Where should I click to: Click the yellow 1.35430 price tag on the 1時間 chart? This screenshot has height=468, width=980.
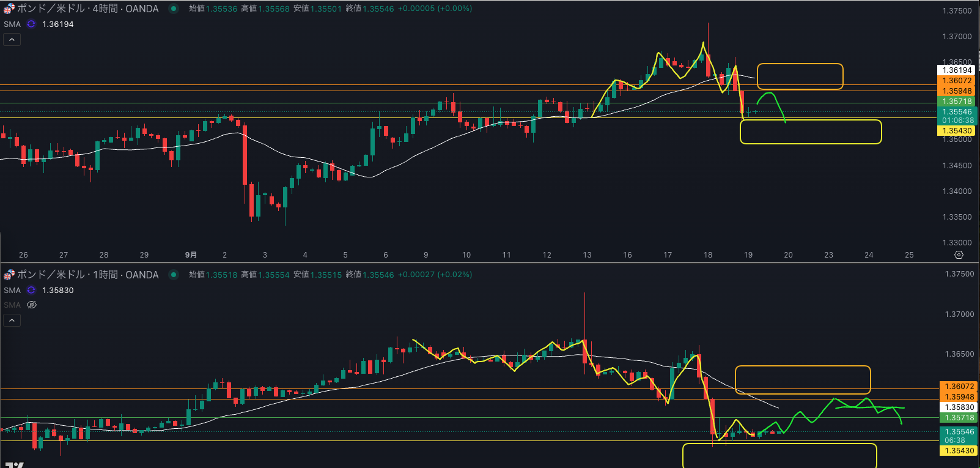coord(959,451)
